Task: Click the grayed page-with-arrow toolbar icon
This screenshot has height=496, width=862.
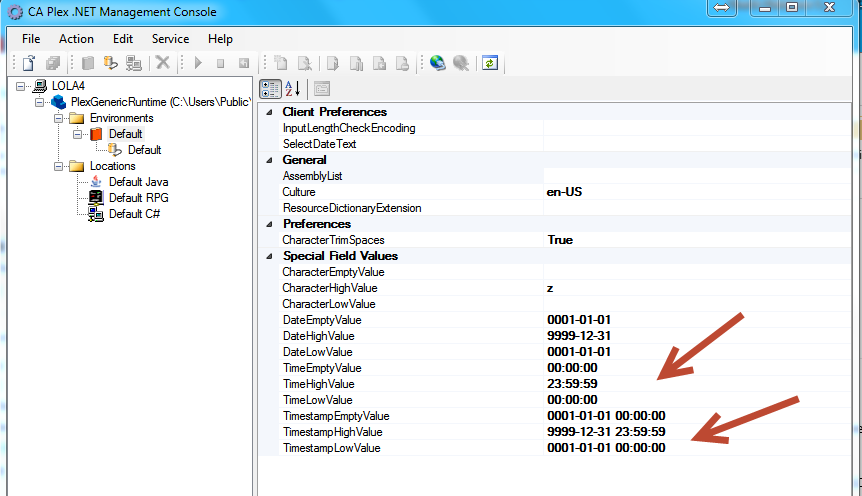Action: pos(333,63)
